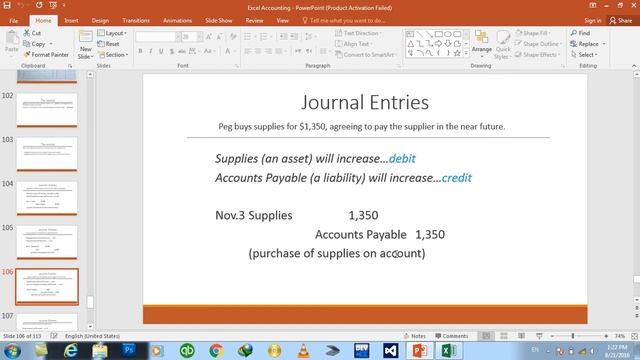Increase font size with A-up icon
The image size is (640, 360).
coord(209,37)
